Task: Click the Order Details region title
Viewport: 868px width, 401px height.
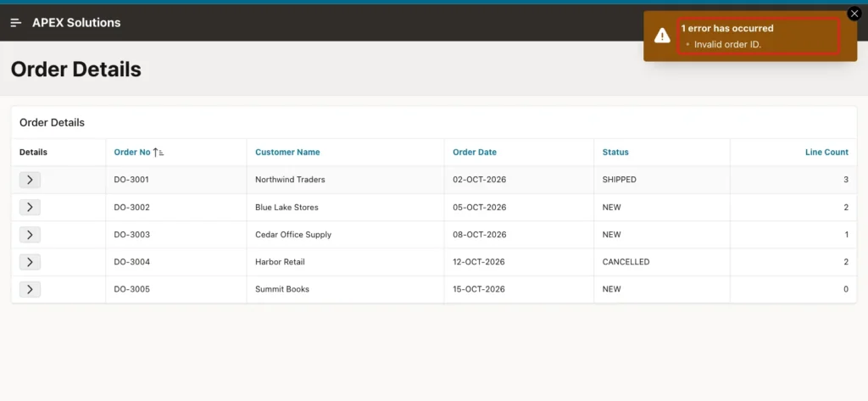Action: point(52,122)
